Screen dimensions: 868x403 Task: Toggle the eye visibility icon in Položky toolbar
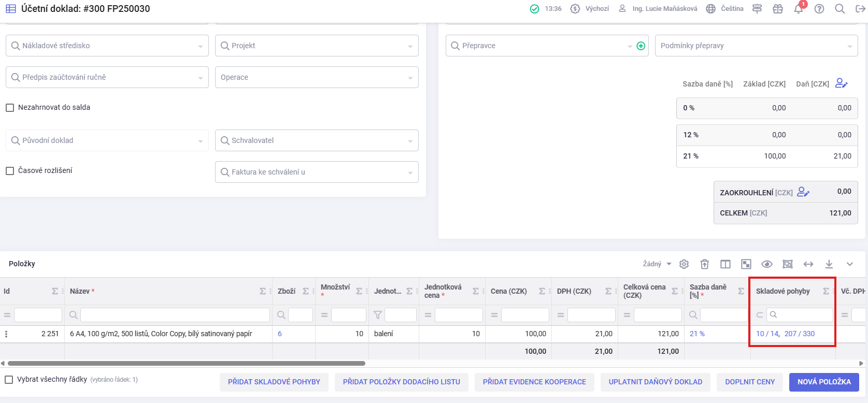(x=767, y=264)
